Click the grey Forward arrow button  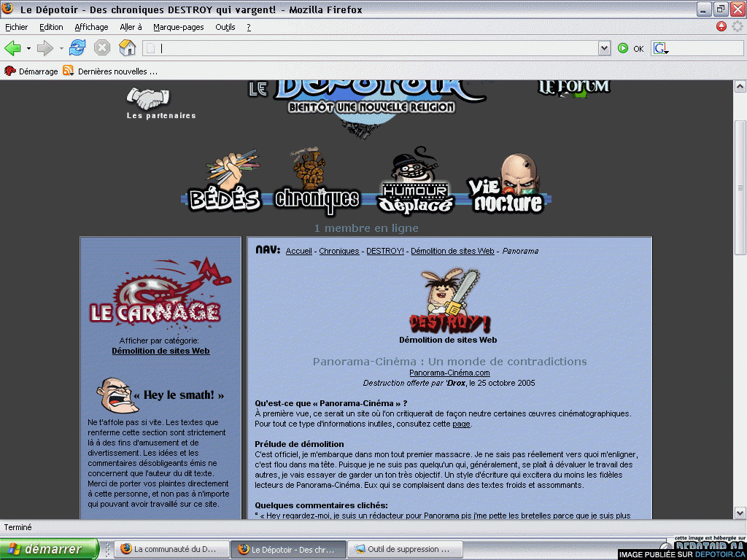44,48
